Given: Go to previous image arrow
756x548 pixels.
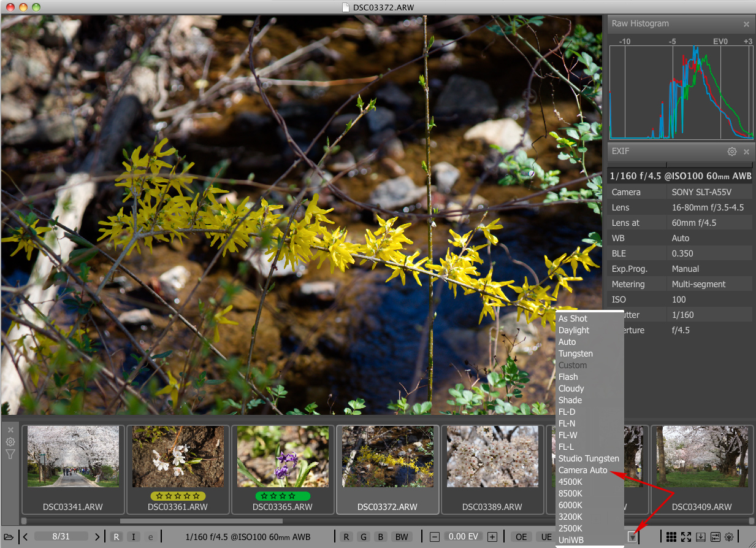Looking at the screenshot, I should [25, 537].
